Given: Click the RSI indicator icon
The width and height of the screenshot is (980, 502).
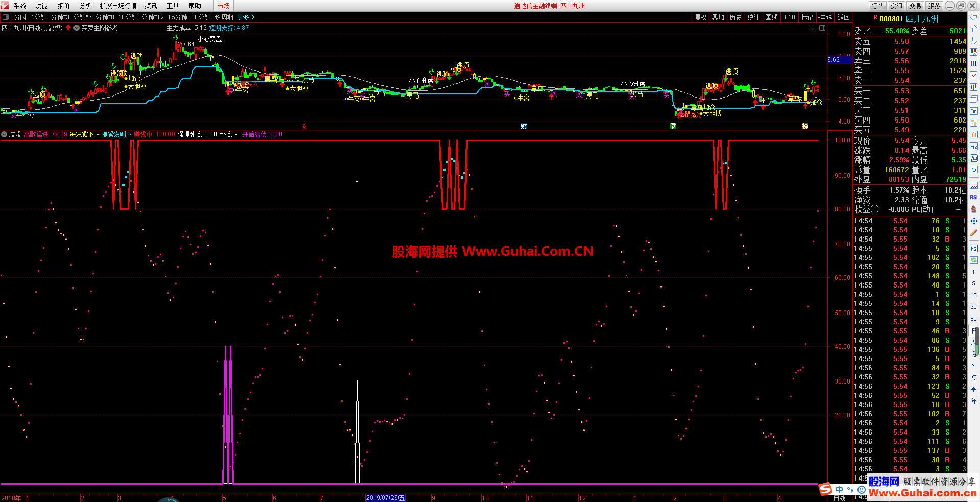Looking at the screenshot, I should (x=974, y=197).
